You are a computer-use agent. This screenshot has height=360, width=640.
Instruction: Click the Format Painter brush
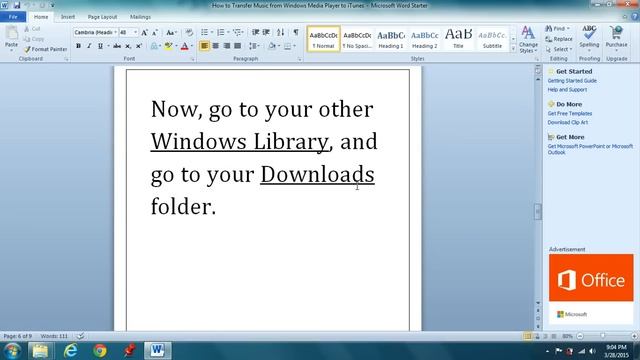click(x=27, y=49)
